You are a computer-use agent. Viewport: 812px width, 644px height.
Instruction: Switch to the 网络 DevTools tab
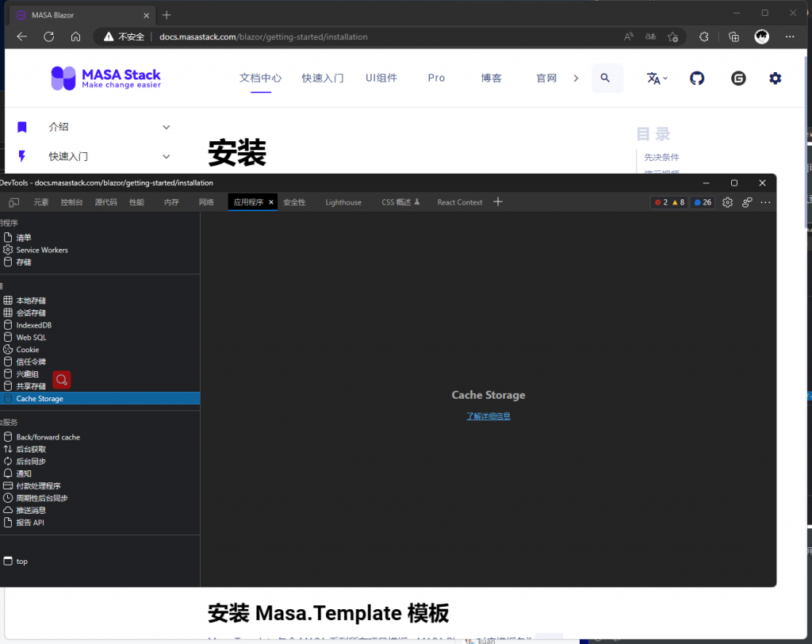(x=206, y=202)
